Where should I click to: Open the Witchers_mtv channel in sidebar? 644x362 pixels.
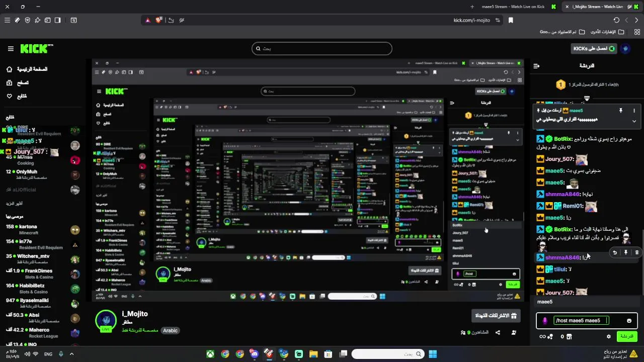click(42, 259)
